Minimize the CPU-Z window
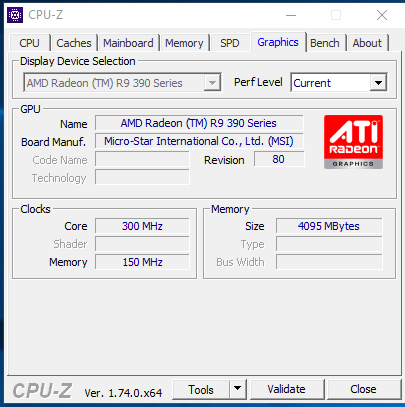Screen dimensions: 405x407 pyautogui.click(x=291, y=15)
